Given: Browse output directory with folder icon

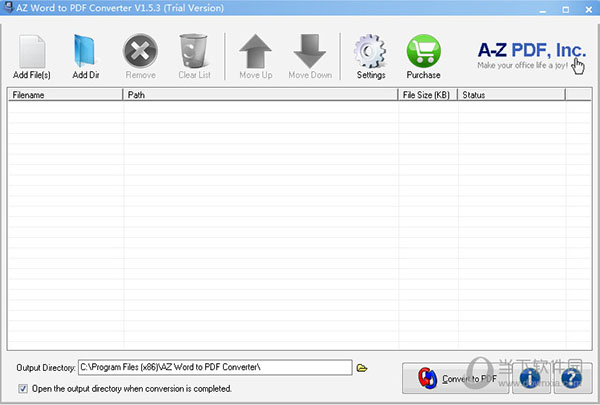Looking at the screenshot, I should 362,368.
